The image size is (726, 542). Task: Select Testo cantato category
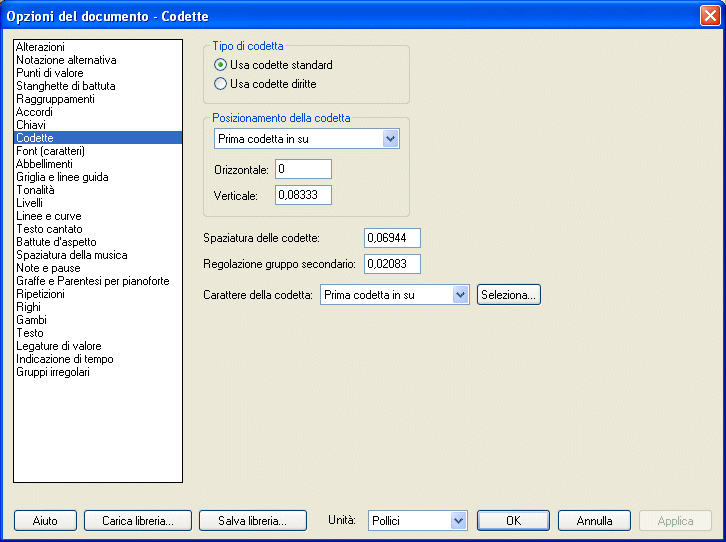click(x=98, y=229)
